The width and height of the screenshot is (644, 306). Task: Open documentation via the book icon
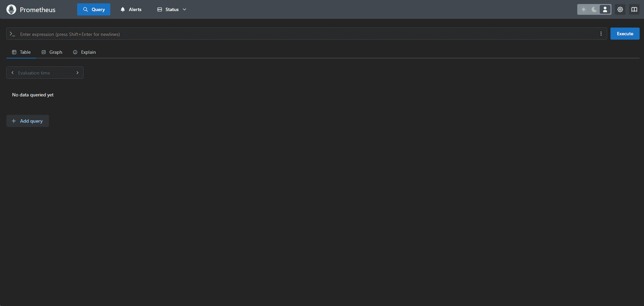[x=634, y=9]
